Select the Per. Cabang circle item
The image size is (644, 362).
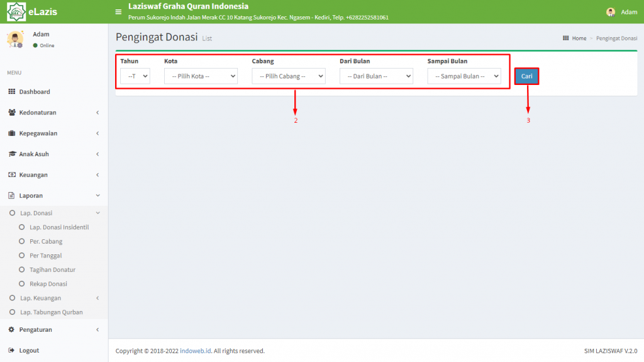[x=22, y=242]
